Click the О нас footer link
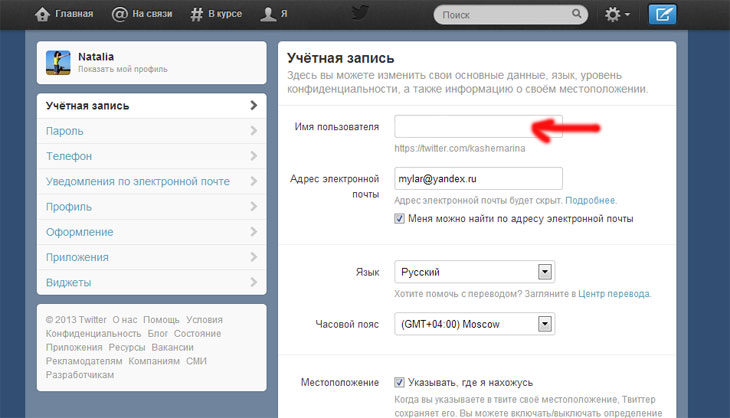Screen dimensions: 730x418 [x=125, y=320]
